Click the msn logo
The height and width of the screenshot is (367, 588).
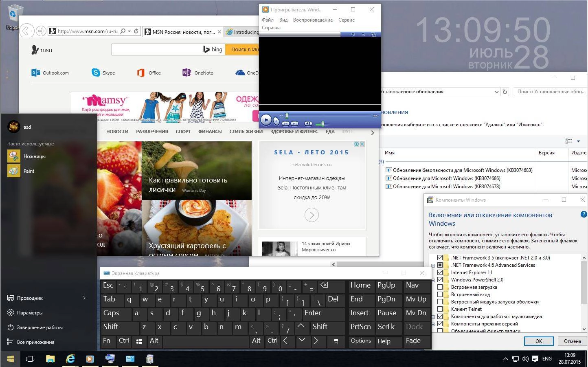[x=42, y=50]
